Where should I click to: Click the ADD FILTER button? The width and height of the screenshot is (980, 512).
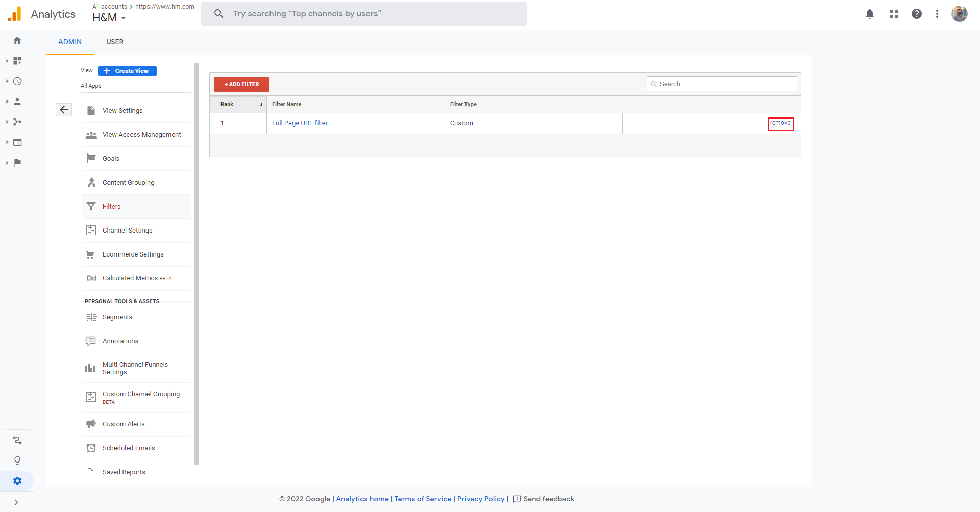[241, 84]
